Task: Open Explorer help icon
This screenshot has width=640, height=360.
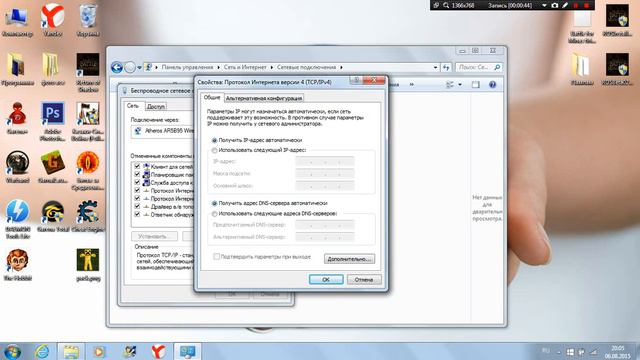Action: (492, 85)
